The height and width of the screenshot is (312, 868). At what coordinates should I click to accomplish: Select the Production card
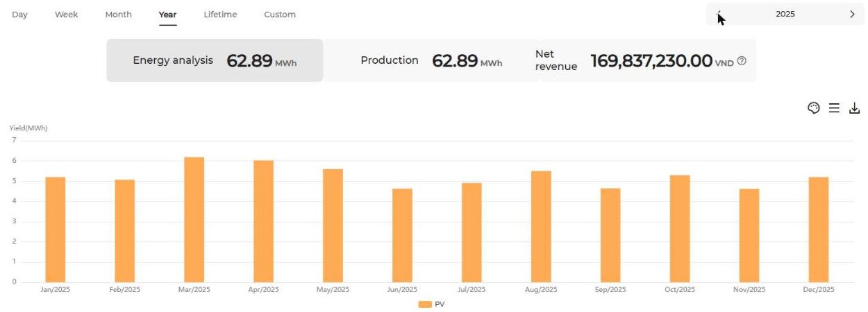click(x=431, y=60)
